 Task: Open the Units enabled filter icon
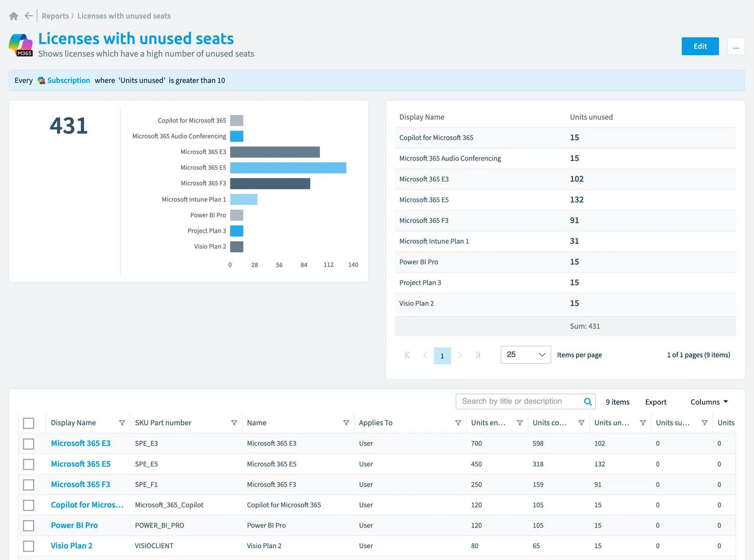520,423
